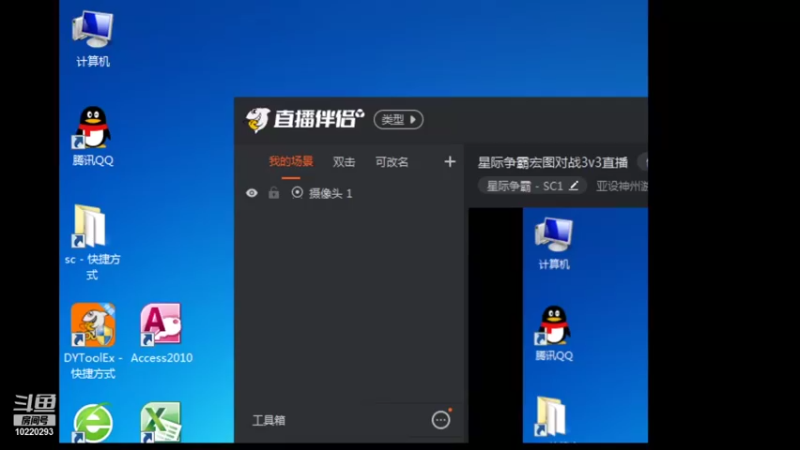Open the green browser icon on desktop
800x450 pixels.
93,422
